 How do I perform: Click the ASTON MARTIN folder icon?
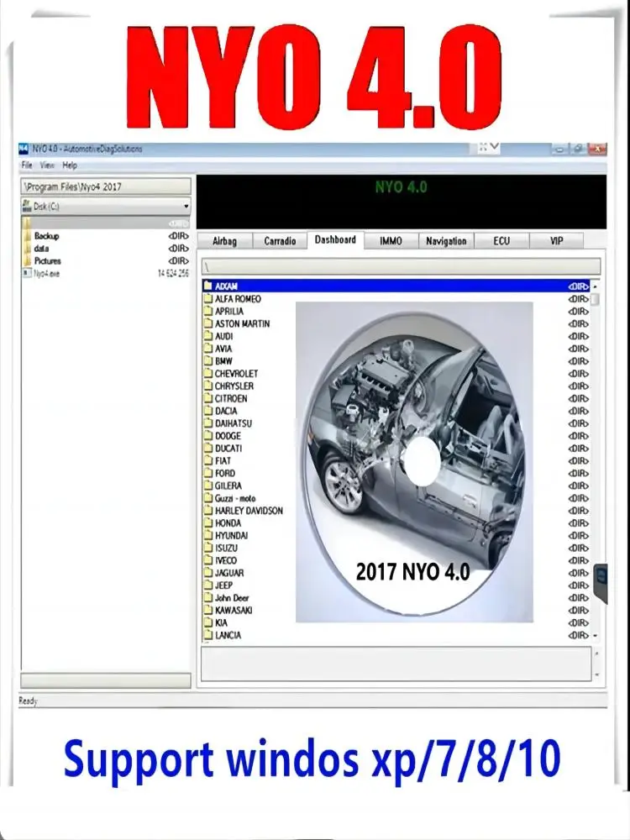pos(208,323)
